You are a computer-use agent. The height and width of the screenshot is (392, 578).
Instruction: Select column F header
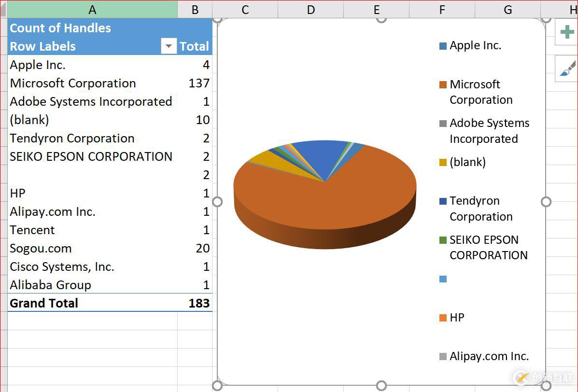442,9
